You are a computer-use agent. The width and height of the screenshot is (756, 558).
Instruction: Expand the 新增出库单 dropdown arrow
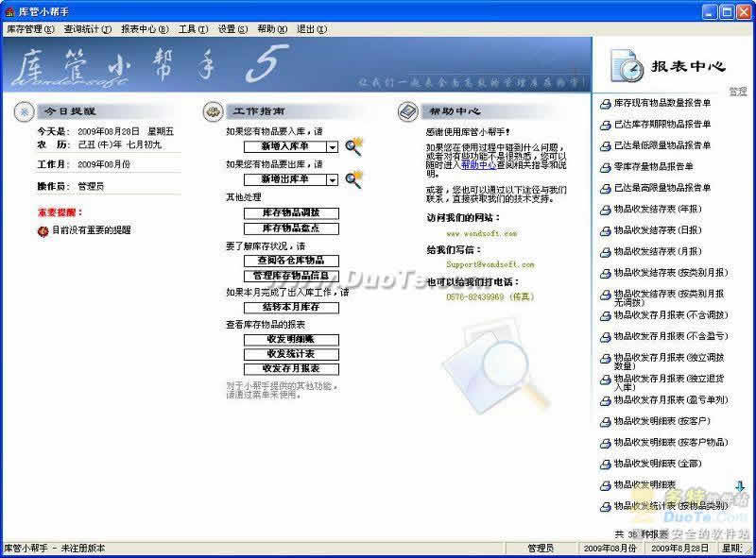(x=333, y=179)
